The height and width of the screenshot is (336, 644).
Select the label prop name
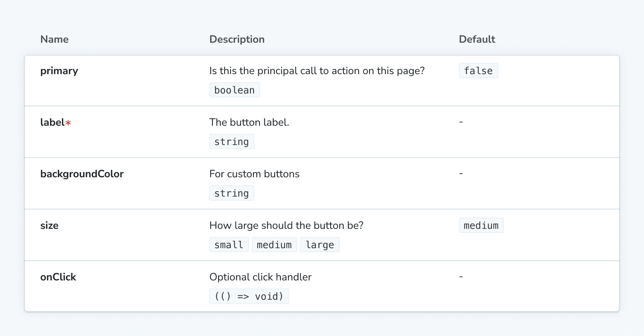point(52,122)
